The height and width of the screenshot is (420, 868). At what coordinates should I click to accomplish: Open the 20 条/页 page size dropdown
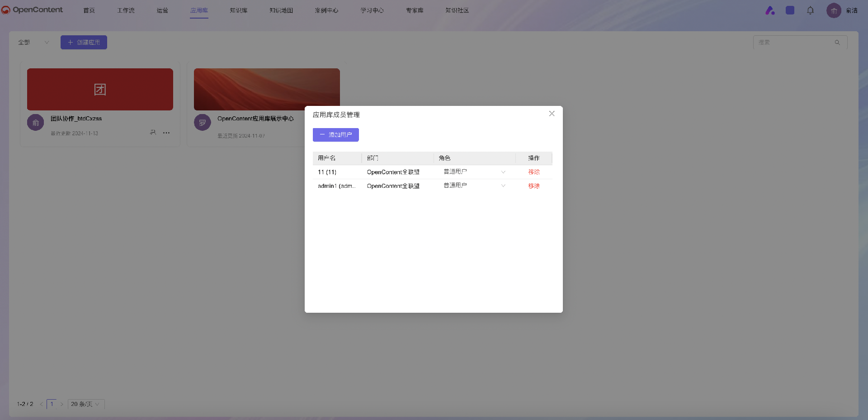point(85,404)
